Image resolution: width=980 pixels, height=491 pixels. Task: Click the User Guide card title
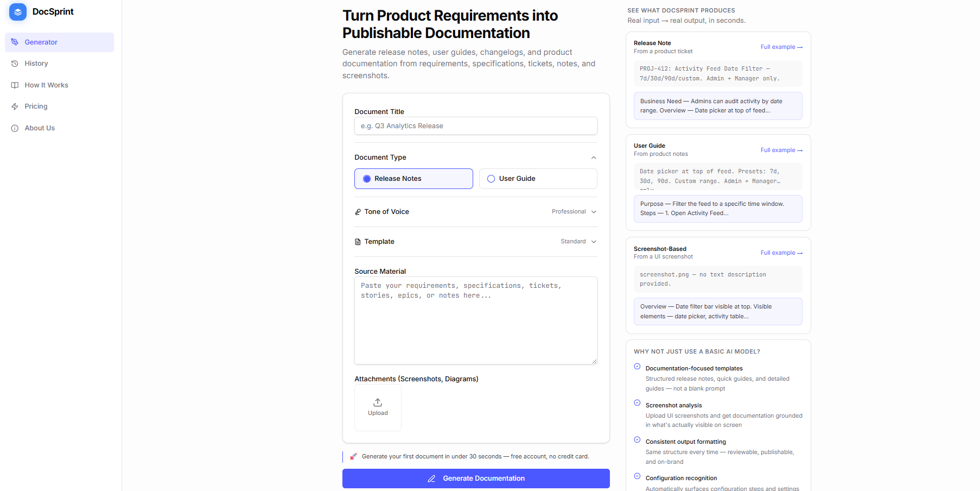tap(650, 146)
